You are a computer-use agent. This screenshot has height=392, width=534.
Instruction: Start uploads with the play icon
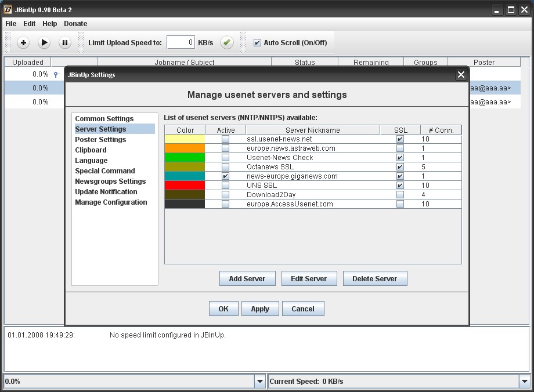[x=44, y=42]
